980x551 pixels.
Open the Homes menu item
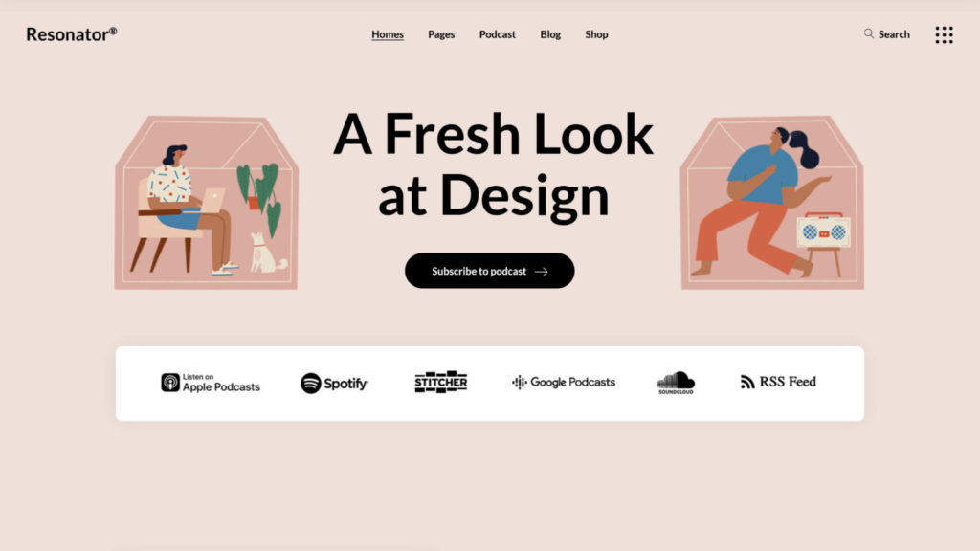[x=388, y=34]
